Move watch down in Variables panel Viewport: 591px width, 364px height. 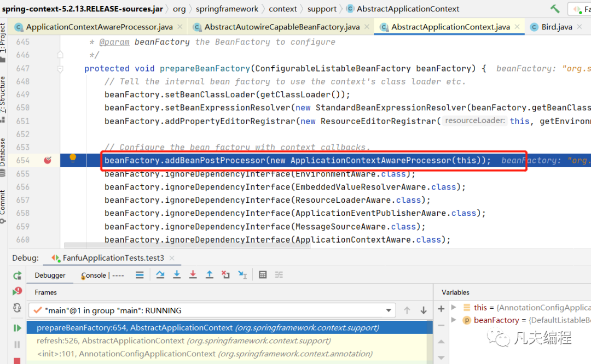(441, 357)
